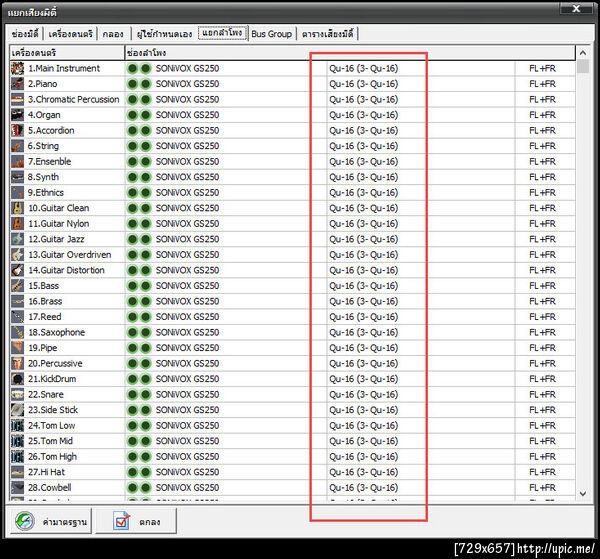This screenshot has height=559, width=600.
Task: Click the vertical scrollbar thumb
Action: point(582,67)
